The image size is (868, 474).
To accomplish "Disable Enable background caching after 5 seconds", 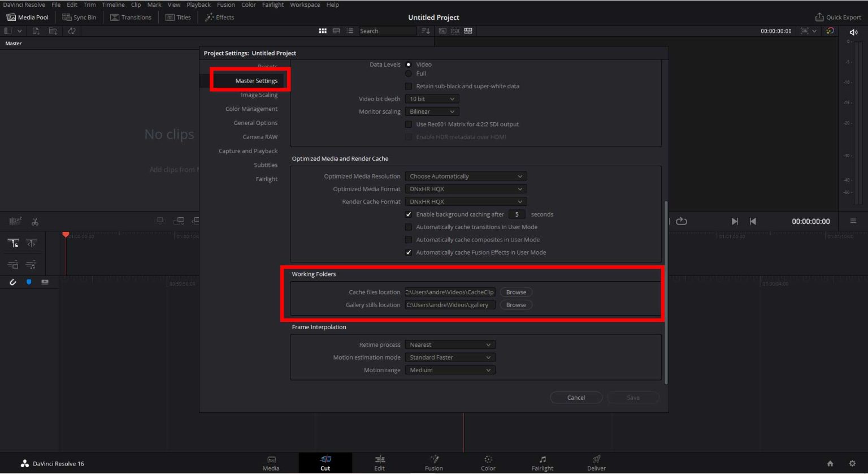I will tap(409, 214).
